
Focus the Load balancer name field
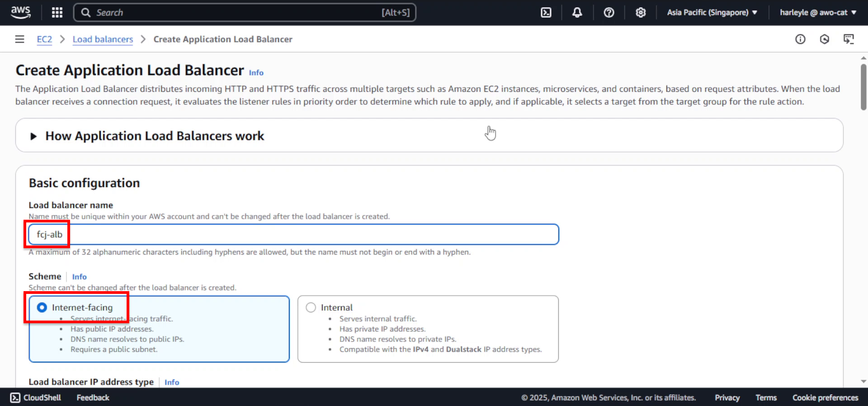click(x=294, y=234)
